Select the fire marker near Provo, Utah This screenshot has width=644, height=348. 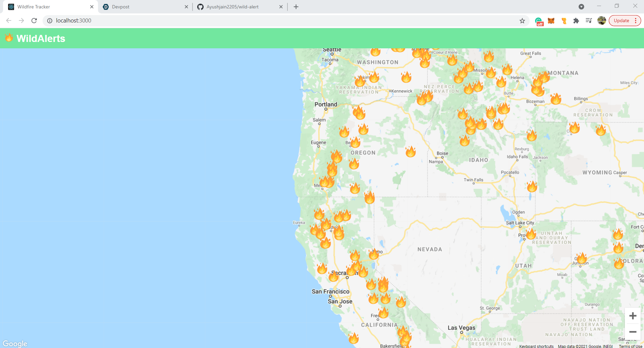tap(531, 234)
